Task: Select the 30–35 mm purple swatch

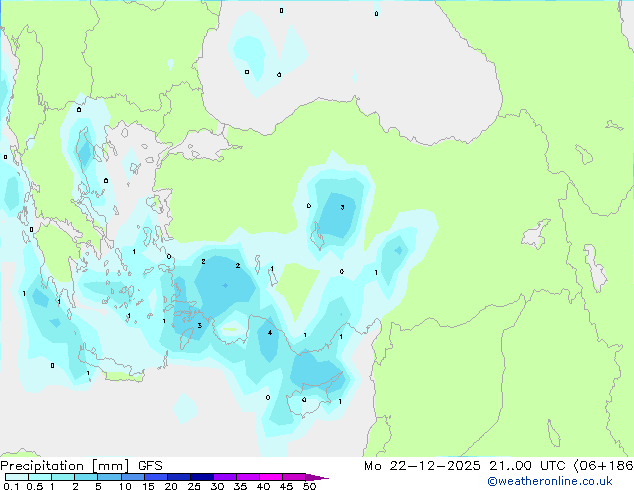Action: [x=224, y=477]
